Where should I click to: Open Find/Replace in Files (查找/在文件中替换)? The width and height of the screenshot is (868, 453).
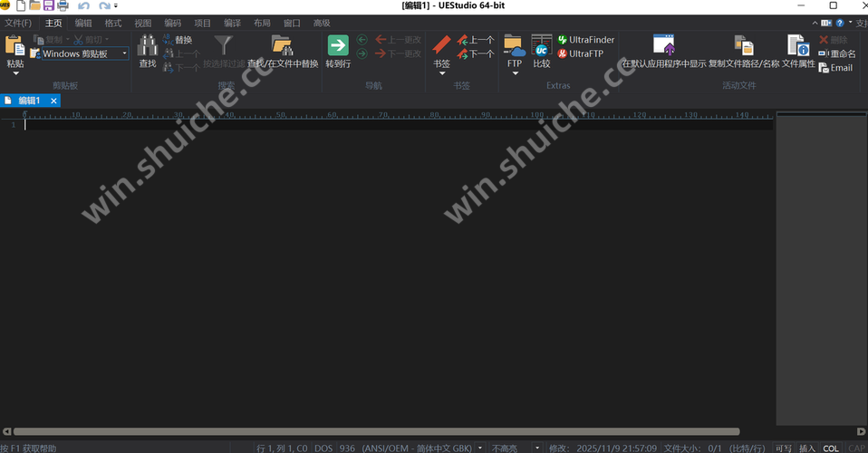click(282, 45)
